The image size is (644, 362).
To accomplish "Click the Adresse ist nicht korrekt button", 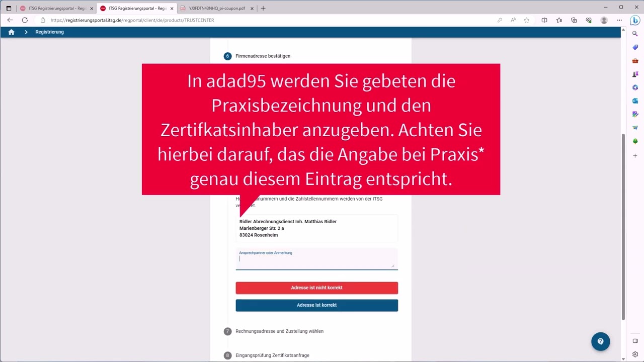I will 316,287.
